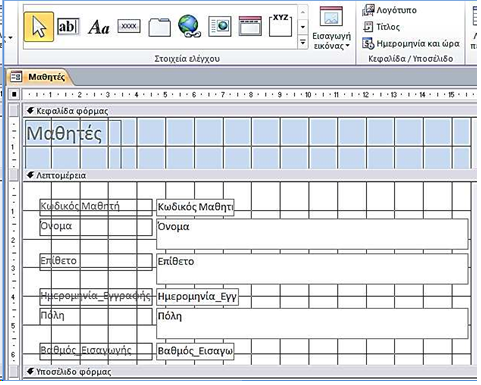The height and width of the screenshot is (385, 481).
Task: Select the Label (Aa) control tool
Action: point(99,27)
